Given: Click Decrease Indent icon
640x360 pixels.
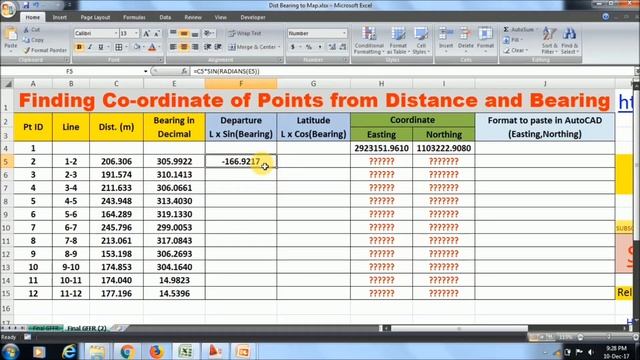Looking at the screenshot, I should click(207, 47).
